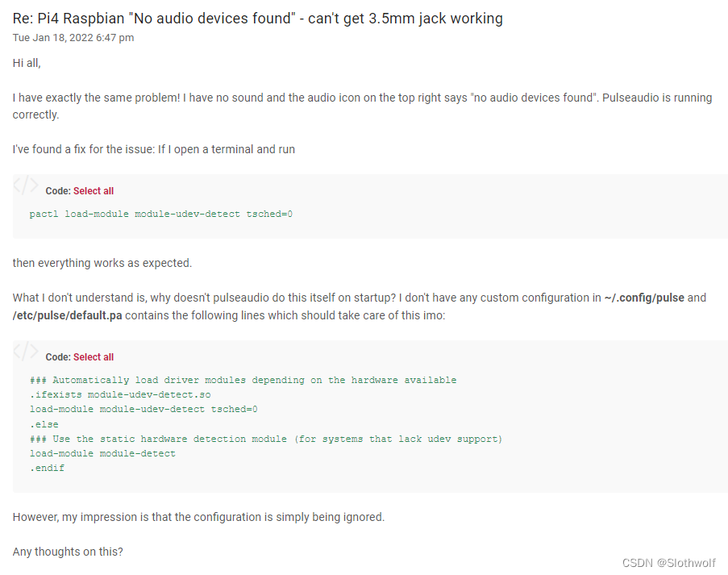Viewport: 728px width, 575px height.
Task: Click the CSDN @Slothwolf watermark
Action: pyautogui.click(x=668, y=563)
